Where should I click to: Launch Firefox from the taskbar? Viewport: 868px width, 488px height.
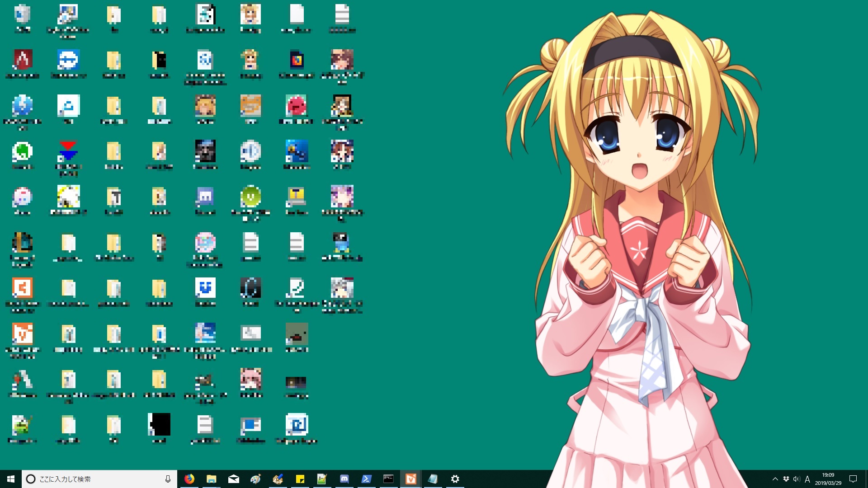tap(189, 479)
